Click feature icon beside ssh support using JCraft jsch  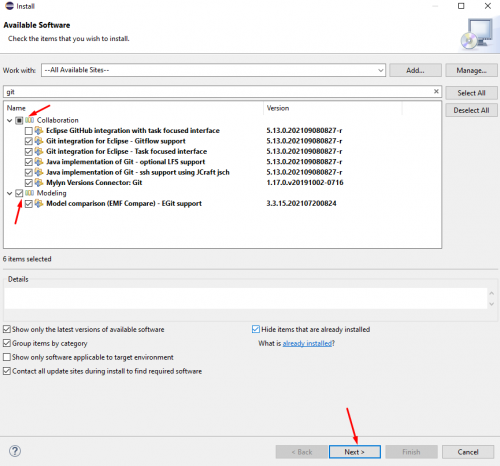pos(39,172)
